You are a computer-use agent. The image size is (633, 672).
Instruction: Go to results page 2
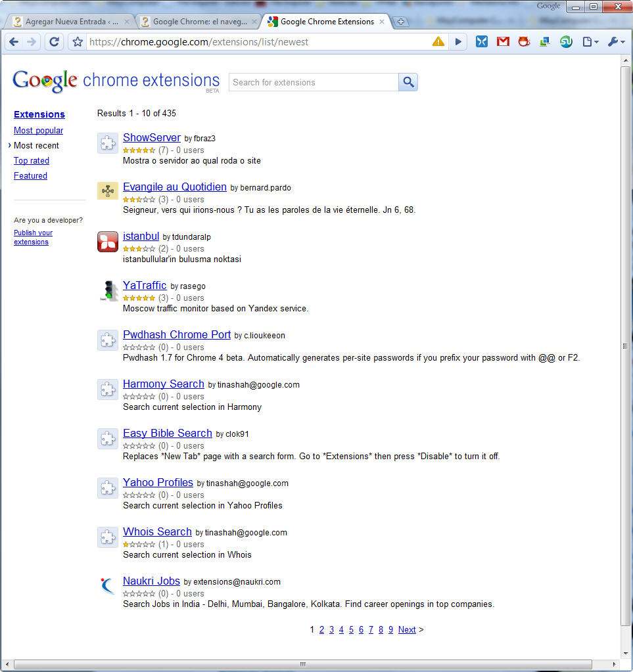pos(321,629)
